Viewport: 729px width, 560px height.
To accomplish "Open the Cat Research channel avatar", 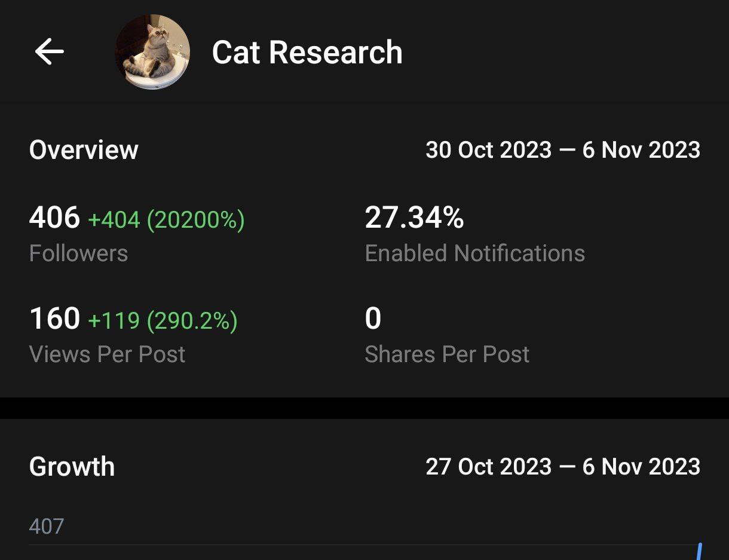I will (152, 52).
